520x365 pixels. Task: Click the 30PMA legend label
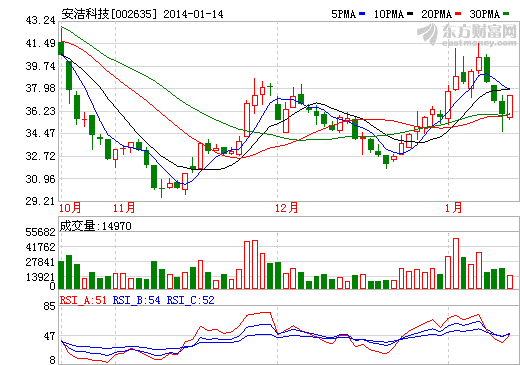485,14
